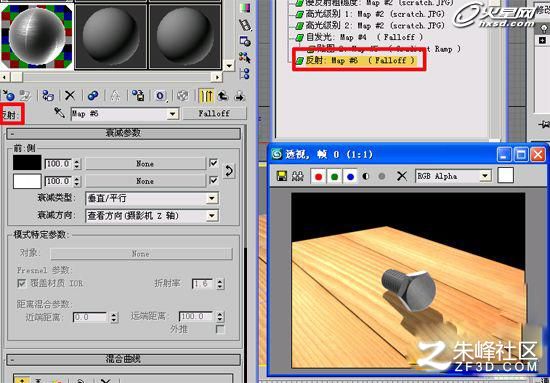Click the Go to Parent arrow icon

[x=223, y=96]
